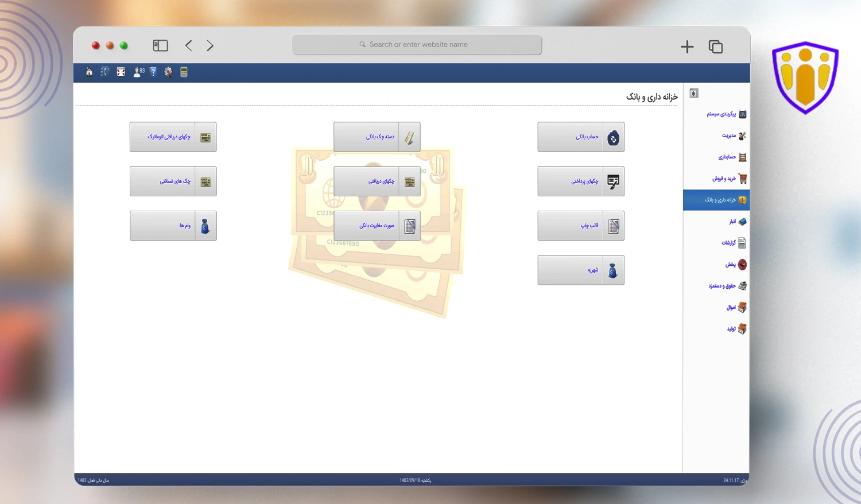This screenshot has width=861, height=504.
Task: Launch the calculator icon in toolbar
Action: pos(184,72)
